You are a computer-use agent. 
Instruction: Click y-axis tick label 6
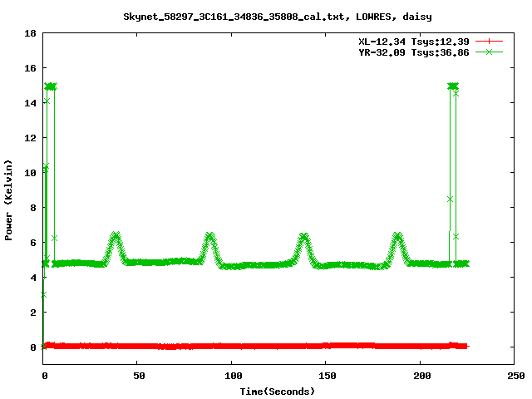pos(33,243)
